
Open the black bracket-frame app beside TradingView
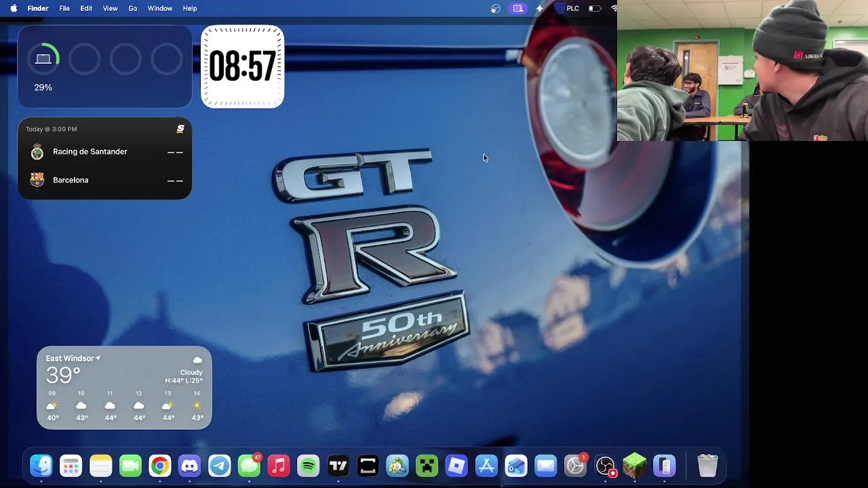pos(368,466)
